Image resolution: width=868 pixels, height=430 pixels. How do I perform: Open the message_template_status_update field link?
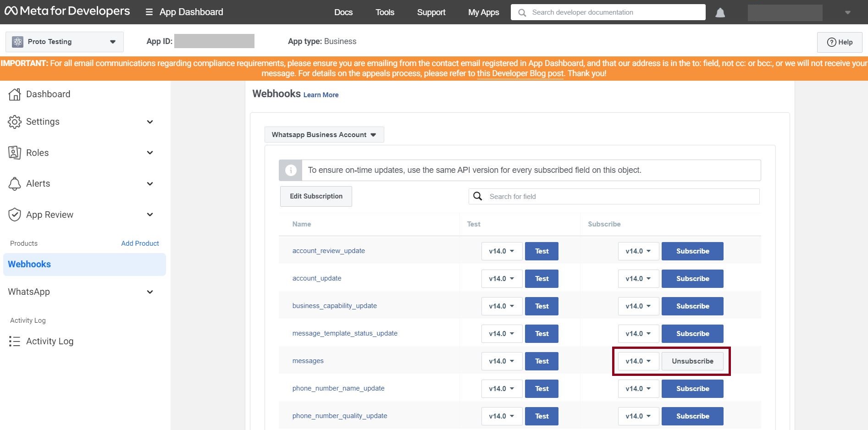click(x=345, y=333)
